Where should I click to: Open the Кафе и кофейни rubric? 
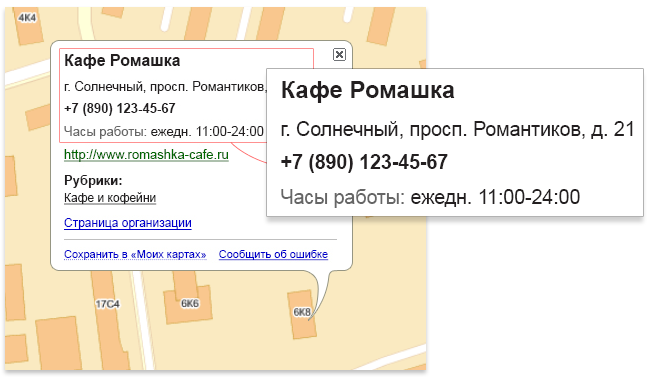[x=110, y=198]
